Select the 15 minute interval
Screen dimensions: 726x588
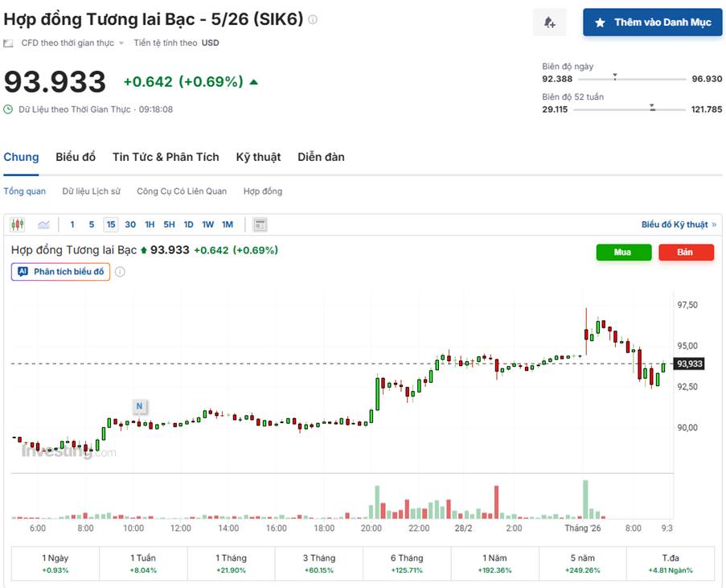111,224
